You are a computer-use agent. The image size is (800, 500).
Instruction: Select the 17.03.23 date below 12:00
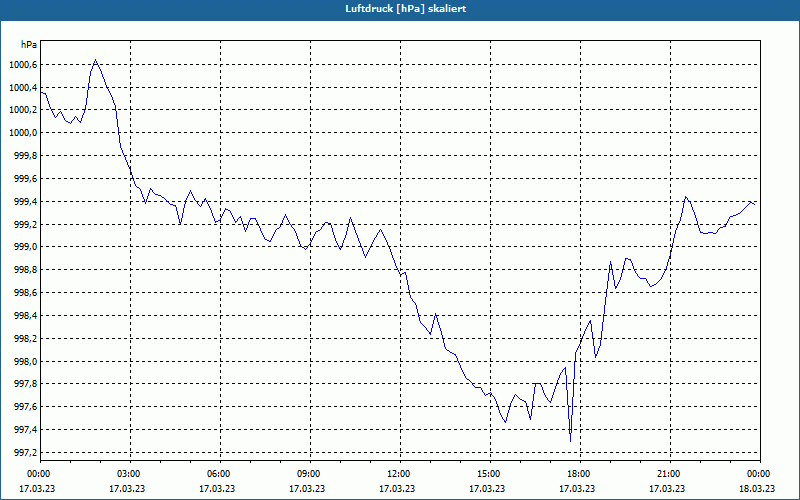[397, 488]
